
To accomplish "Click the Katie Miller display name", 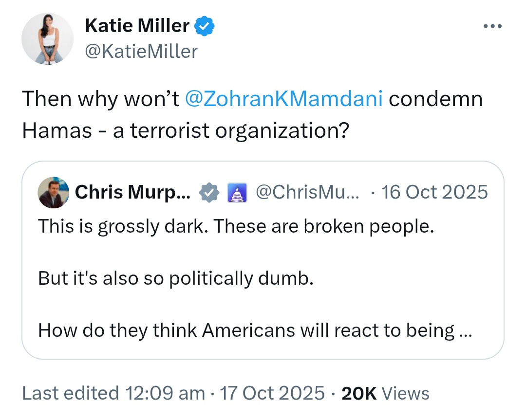I will (137, 26).
